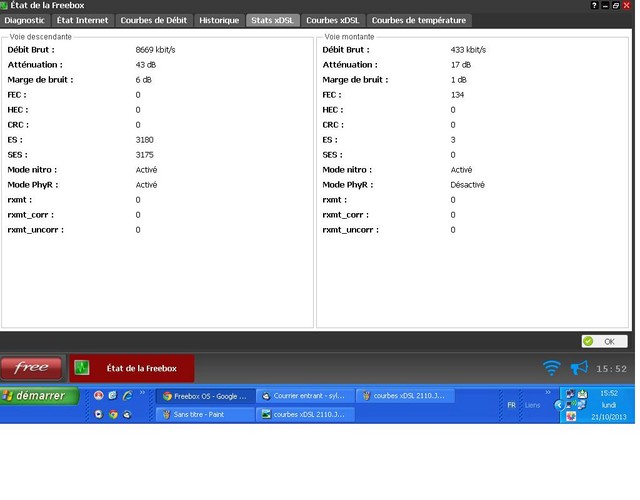Open courbes xDSL taskbar item beside Sans titre - Paint

[305, 414]
